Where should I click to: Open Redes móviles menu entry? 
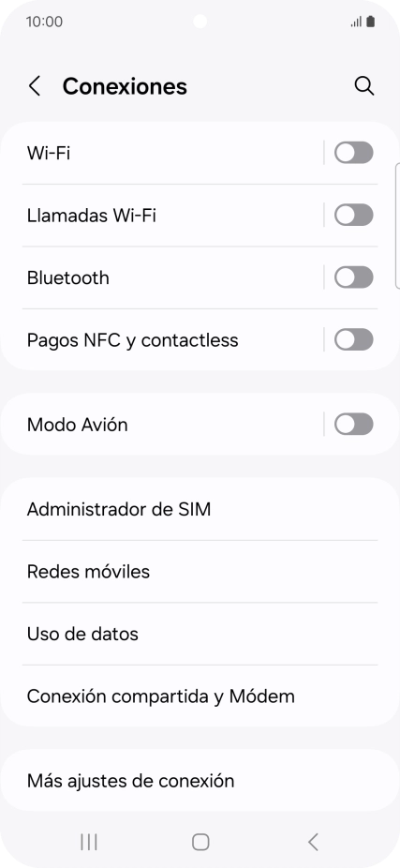click(200, 571)
